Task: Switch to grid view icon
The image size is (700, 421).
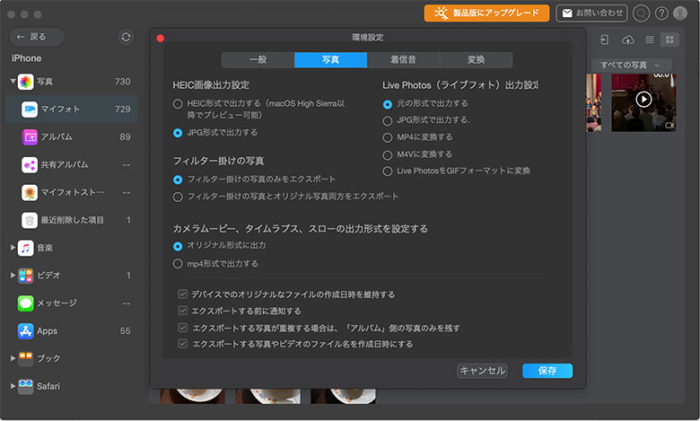Action: [x=670, y=40]
